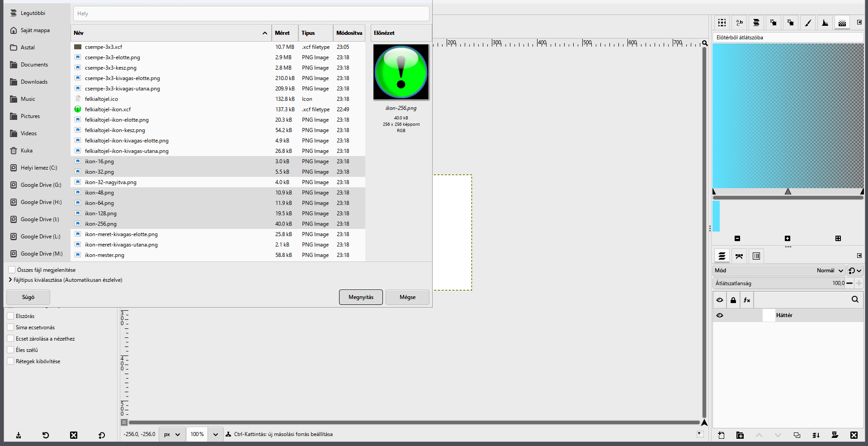
Task: Tick the Elszórás checkbox
Action: [10, 316]
